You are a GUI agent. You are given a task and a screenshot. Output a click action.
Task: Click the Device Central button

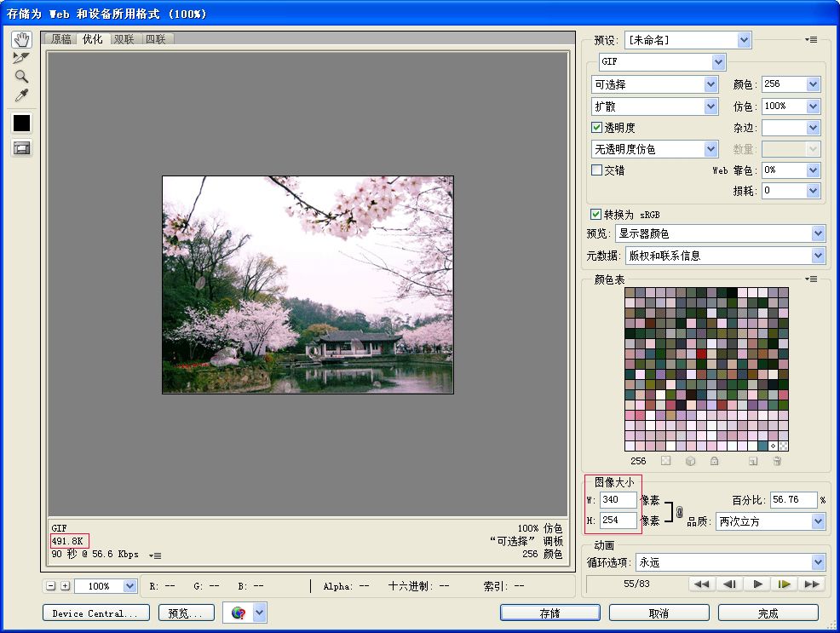(95, 613)
